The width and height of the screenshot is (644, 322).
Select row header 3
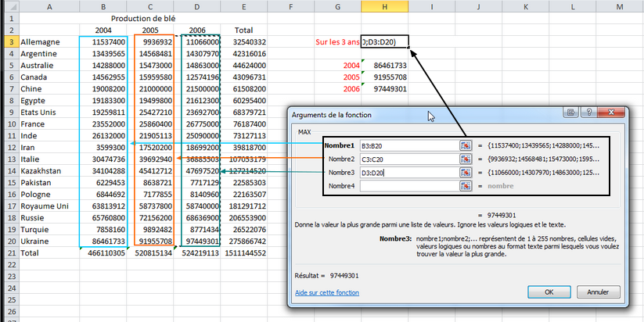[11, 42]
